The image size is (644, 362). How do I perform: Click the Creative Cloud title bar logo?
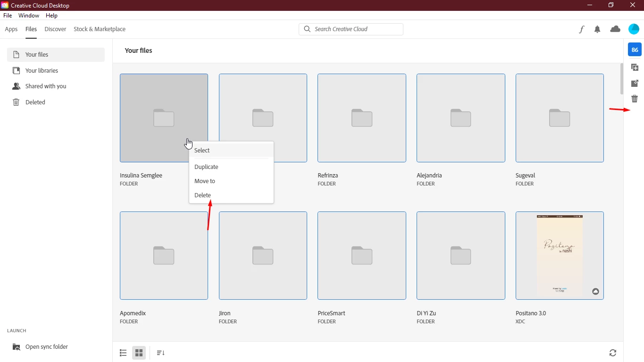[5, 5]
